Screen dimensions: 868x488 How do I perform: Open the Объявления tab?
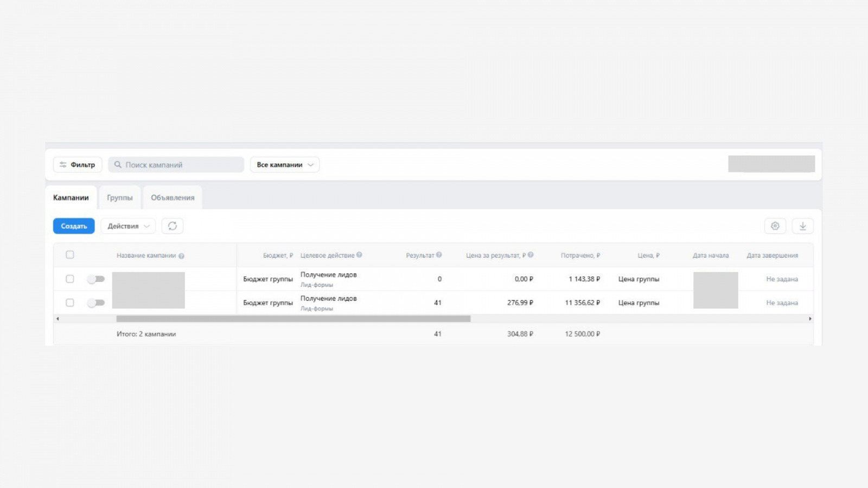(173, 198)
